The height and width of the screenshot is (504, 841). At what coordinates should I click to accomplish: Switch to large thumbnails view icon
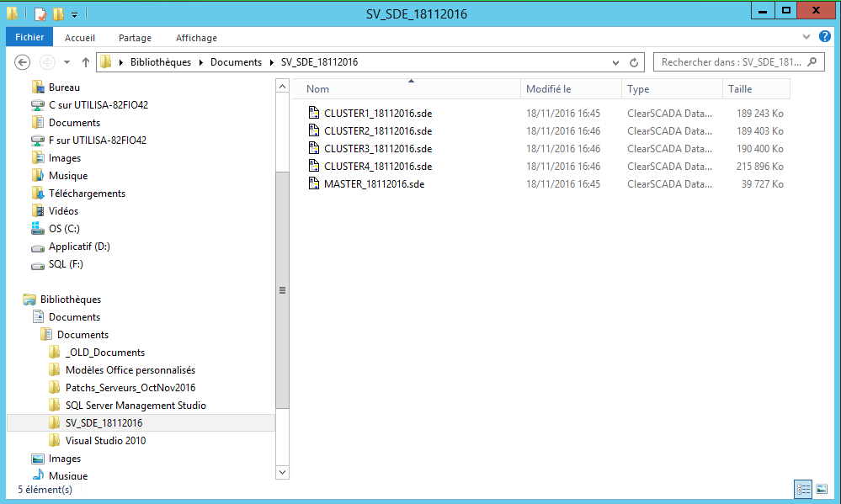point(822,489)
